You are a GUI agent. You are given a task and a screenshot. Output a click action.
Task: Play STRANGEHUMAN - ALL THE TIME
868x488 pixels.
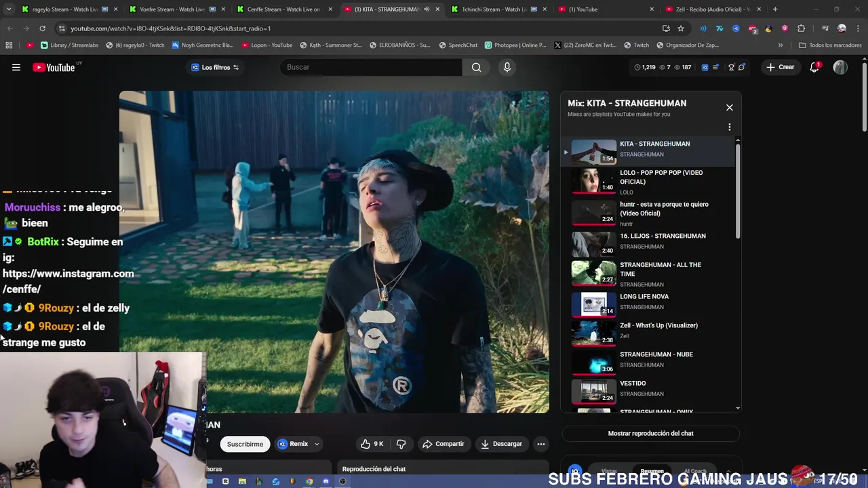[649, 273]
